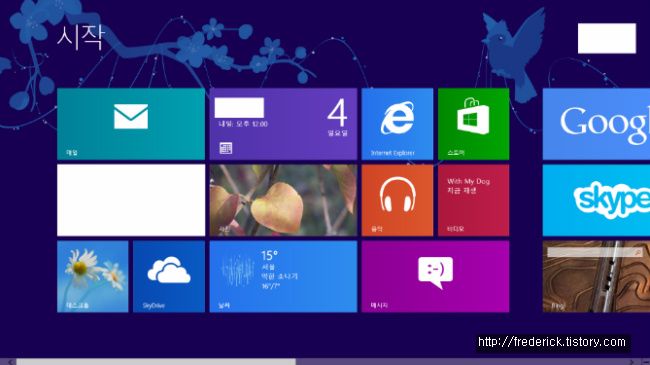Viewport: 650px width, 365px height.
Task: Open the green Store tile
Action: pos(473,124)
